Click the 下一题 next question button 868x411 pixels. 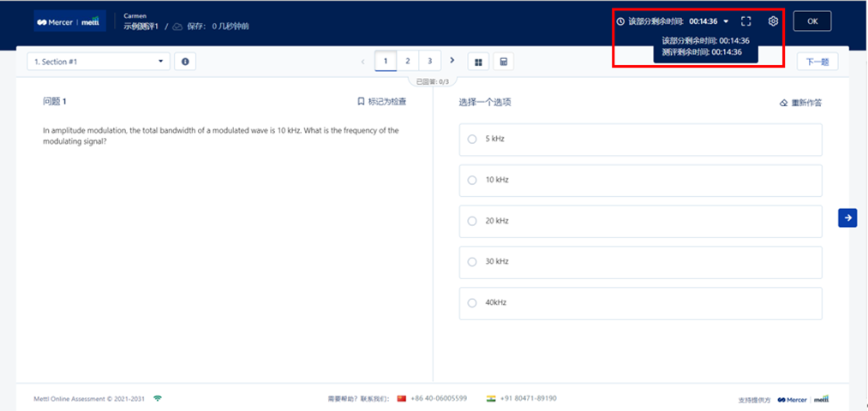coord(817,62)
